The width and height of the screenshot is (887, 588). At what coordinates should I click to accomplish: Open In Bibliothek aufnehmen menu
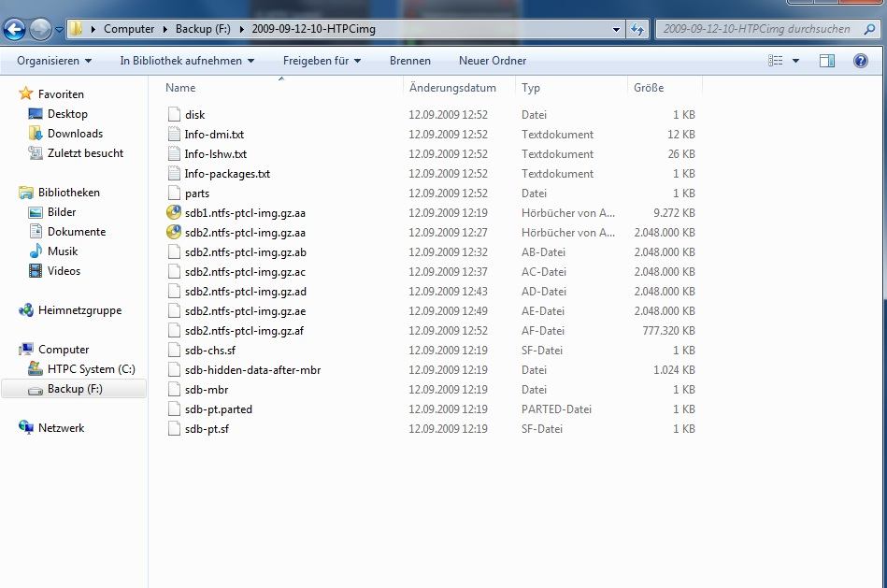[187, 61]
